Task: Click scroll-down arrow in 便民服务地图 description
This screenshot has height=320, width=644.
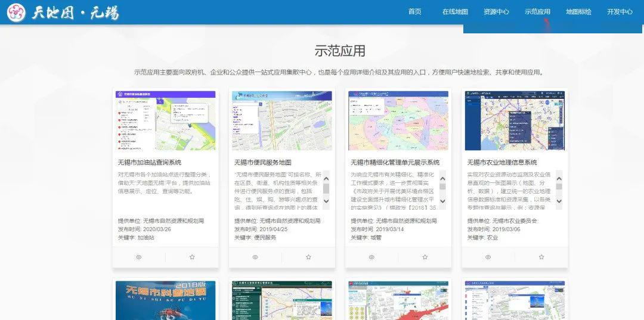Action: [x=326, y=201]
